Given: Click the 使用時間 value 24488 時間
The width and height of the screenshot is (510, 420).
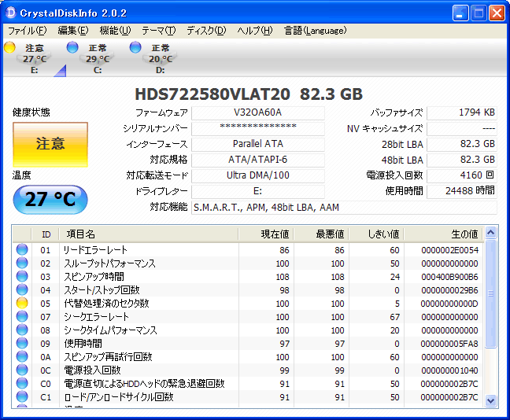Looking at the screenshot, I should 462,191.
